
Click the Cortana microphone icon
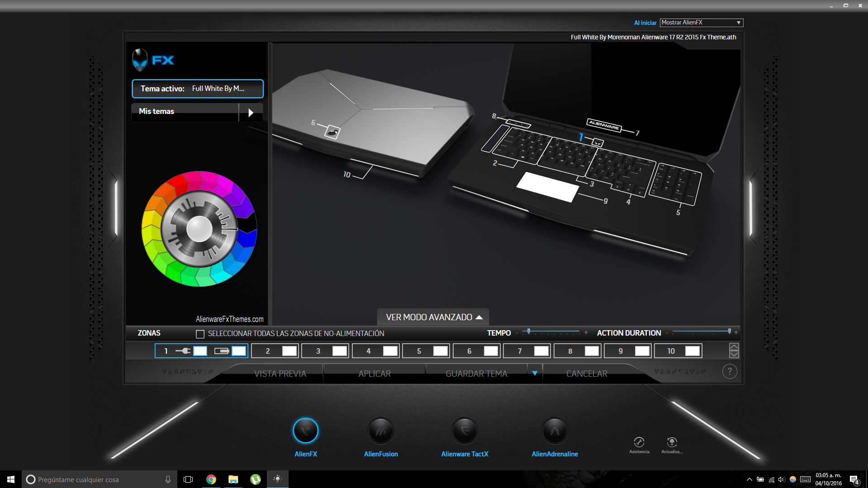pyautogui.click(x=168, y=479)
